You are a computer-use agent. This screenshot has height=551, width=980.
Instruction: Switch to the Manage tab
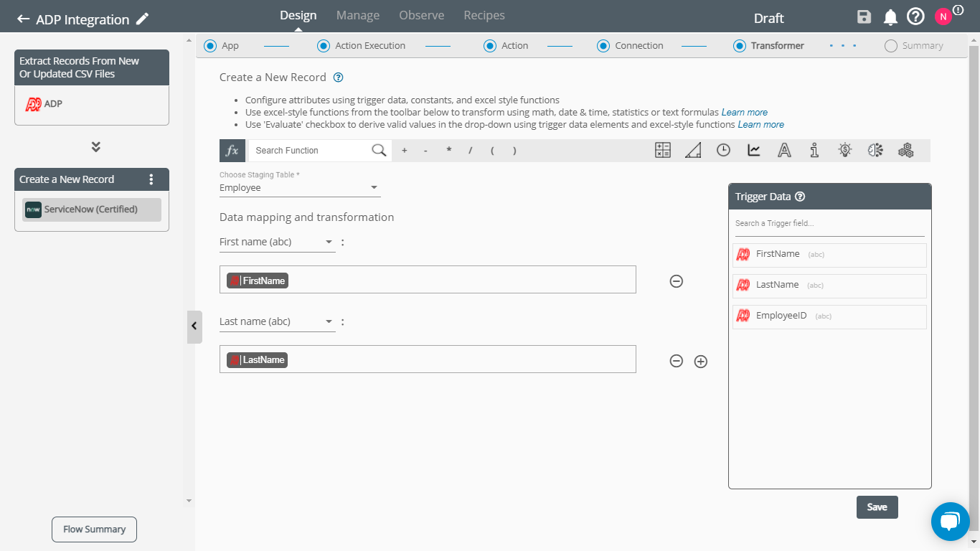[x=358, y=15]
